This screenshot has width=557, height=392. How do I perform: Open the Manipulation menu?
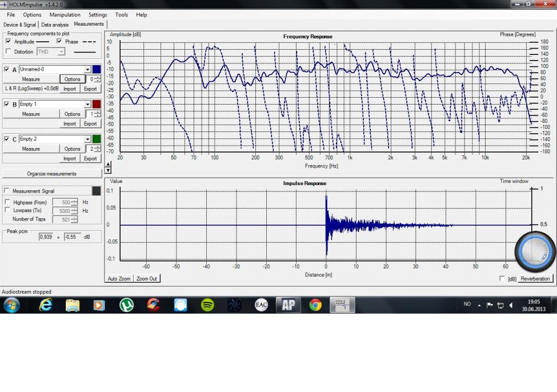point(65,15)
